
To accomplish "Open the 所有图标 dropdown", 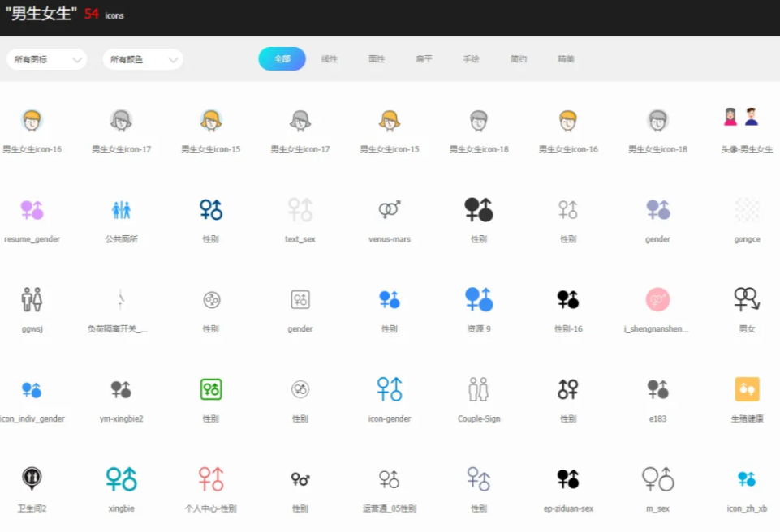I will (x=46, y=59).
